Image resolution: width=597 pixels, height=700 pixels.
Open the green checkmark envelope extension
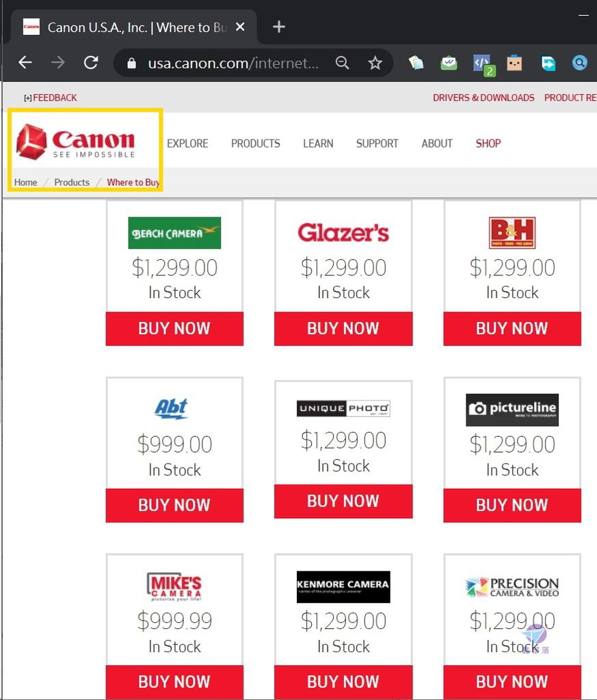pyautogui.click(x=449, y=63)
